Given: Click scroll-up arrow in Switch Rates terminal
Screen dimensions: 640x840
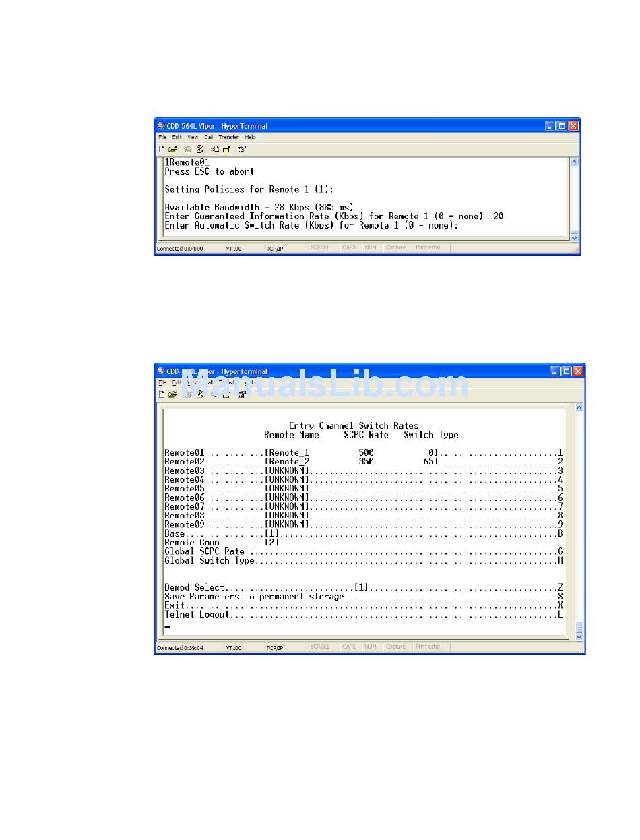Looking at the screenshot, I should [x=579, y=408].
